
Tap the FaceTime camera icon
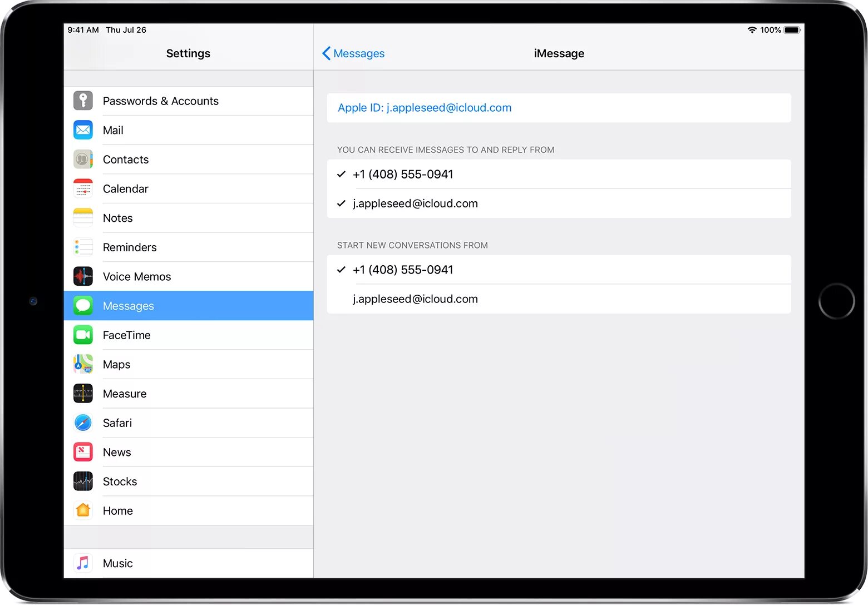pyautogui.click(x=83, y=335)
